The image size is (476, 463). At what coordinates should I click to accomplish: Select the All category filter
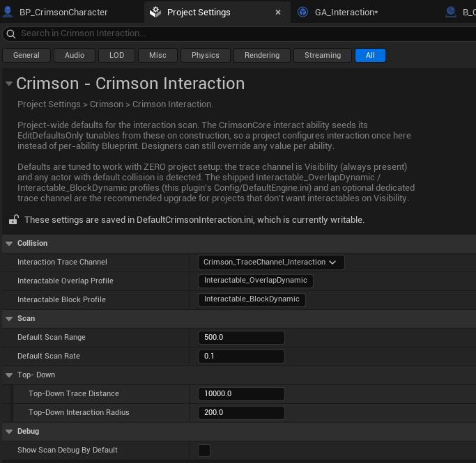(370, 55)
